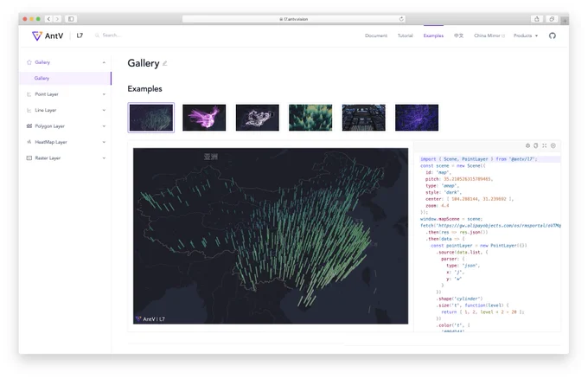Viewport: 588px width, 379px height.
Task: Toggle fullscreen for the code panel
Action: coord(545,145)
